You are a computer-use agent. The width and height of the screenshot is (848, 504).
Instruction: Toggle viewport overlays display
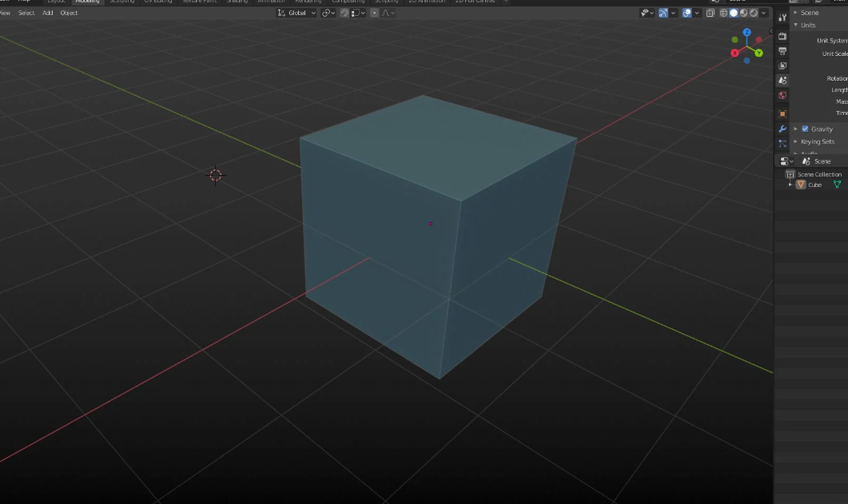pos(687,13)
